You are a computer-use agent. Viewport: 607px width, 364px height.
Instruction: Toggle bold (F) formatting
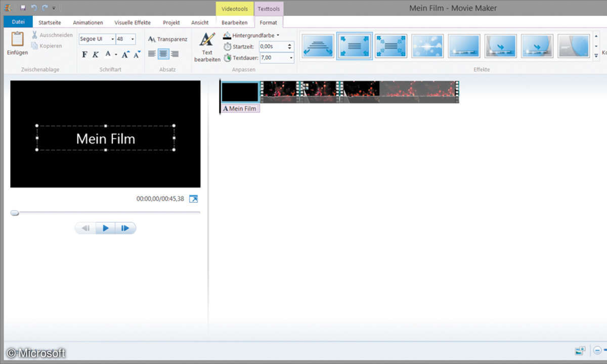pyautogui.click(x=84, y=55)
